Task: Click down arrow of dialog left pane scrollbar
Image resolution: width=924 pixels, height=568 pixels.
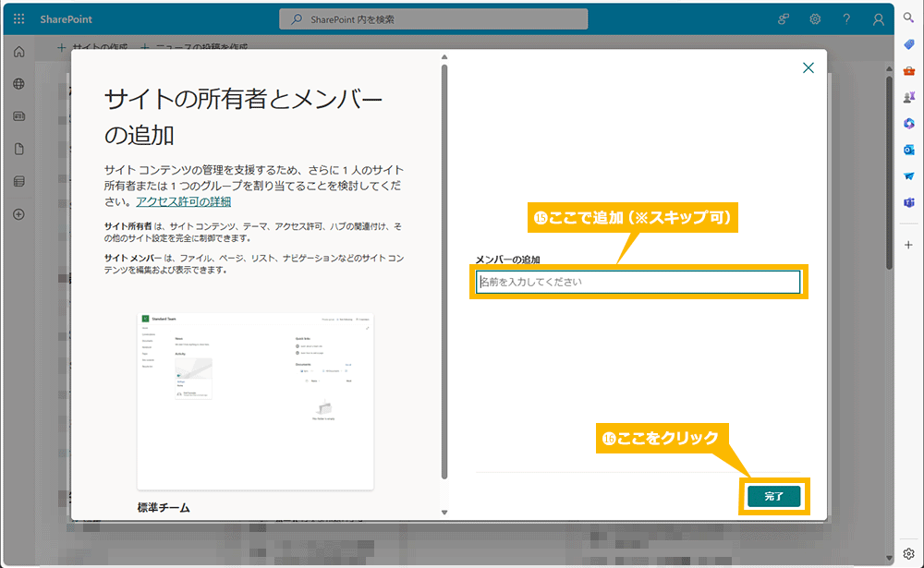Action: (444, 513)
